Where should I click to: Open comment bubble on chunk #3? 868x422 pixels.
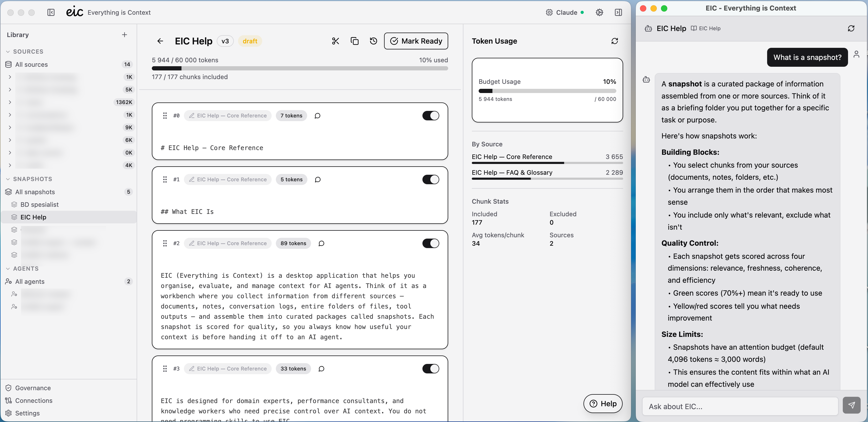coord(322,369)
